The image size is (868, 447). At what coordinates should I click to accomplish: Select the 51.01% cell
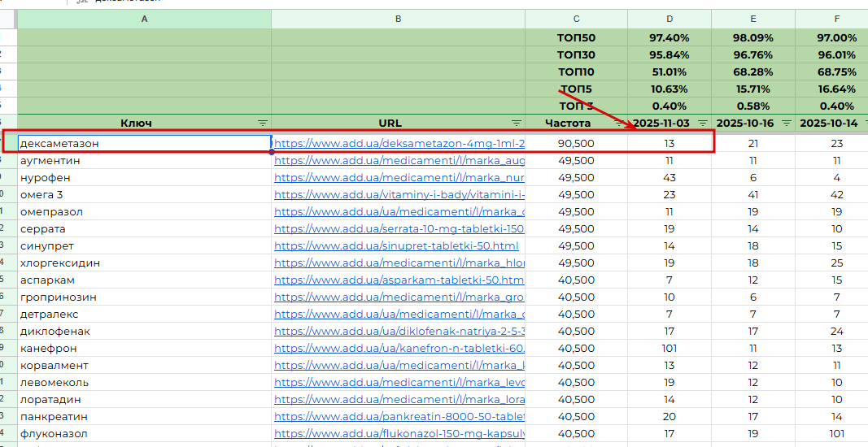pos(670,72)
